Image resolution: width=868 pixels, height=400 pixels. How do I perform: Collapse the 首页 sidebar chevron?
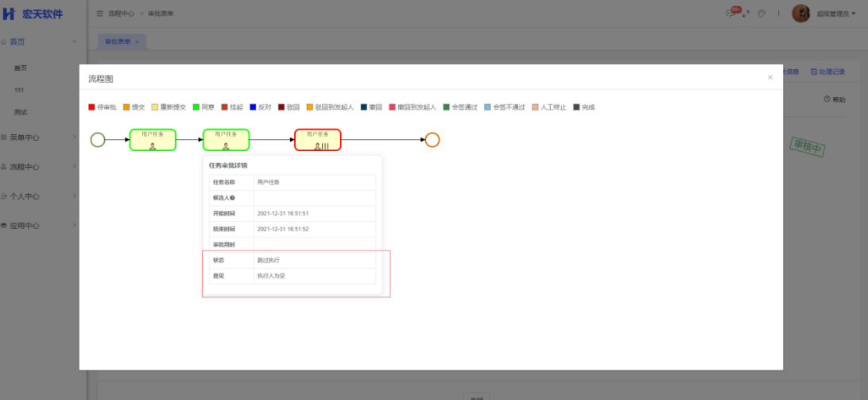(x=75, y=41)
